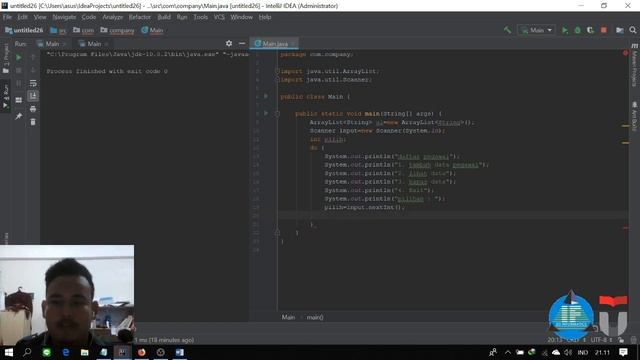The width and height of the screenshot is (640, 360).
Task: Select the first Main tab in the Run panel
Action: pos(52,44)
